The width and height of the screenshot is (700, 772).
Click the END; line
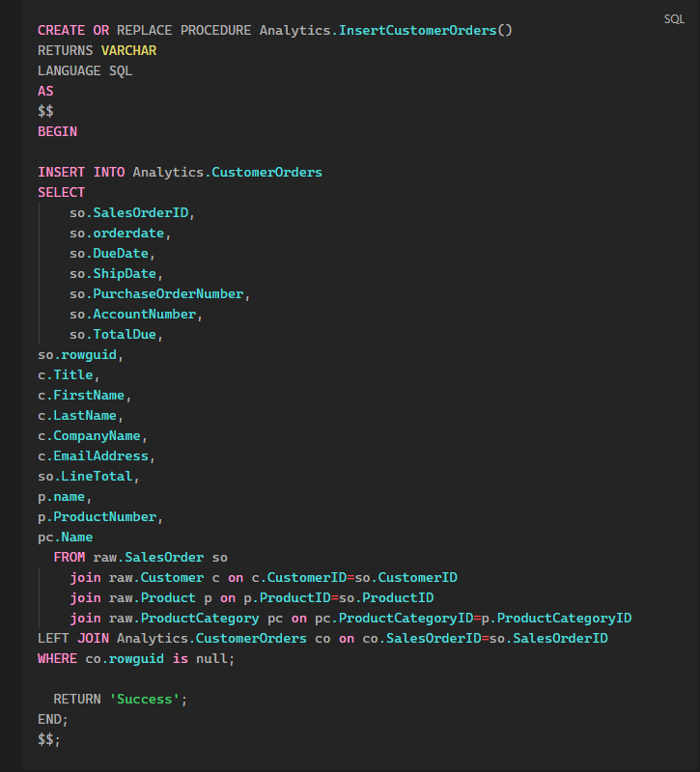click(x=53, y=719)
